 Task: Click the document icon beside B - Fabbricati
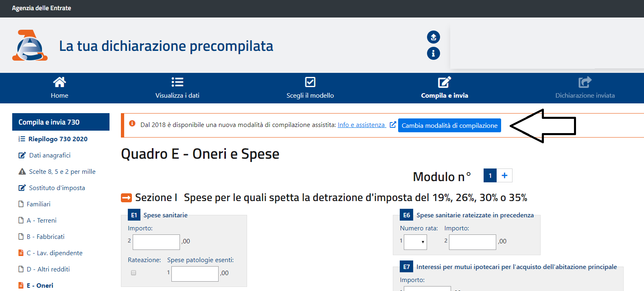pos(21,236)
